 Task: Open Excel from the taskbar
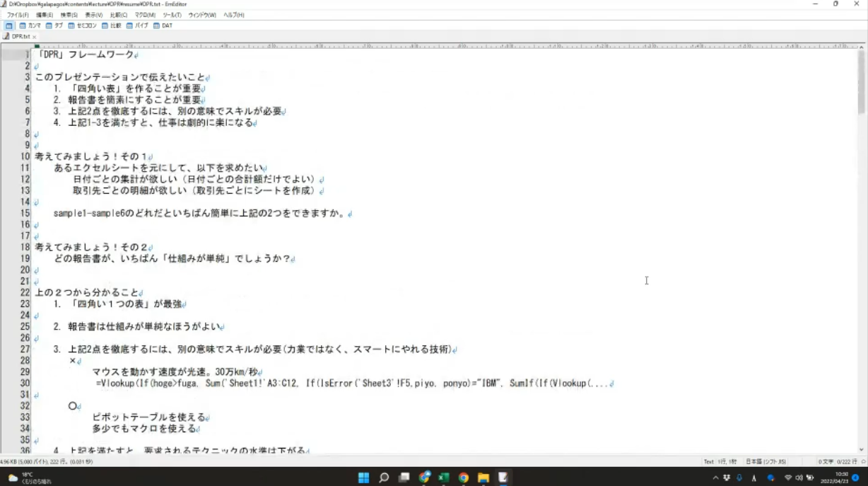click(444, 478)
